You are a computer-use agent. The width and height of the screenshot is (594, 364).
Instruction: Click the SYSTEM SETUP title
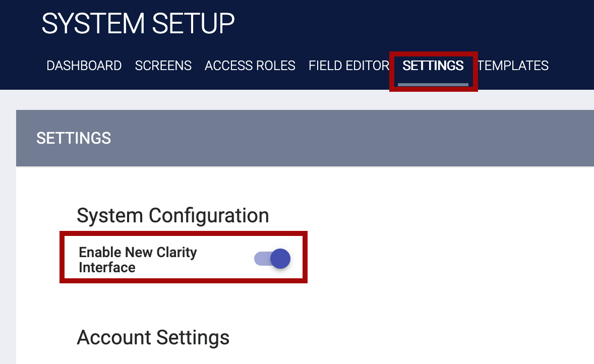click(x=138, y=23)
